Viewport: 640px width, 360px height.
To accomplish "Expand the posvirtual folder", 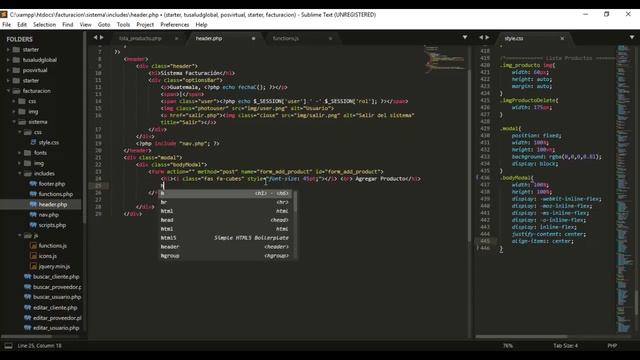I will (8, 70).
